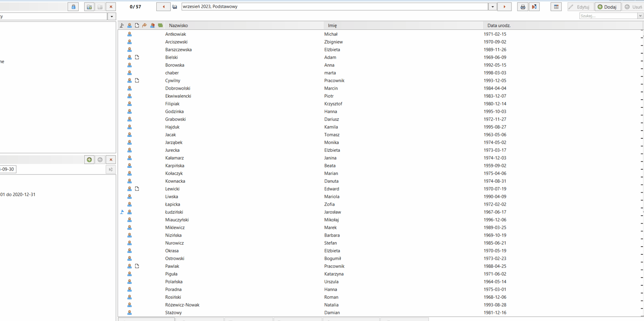The height and width of the screenshot is (321, 644).
Task: Click the green plus button in left panel
Action: (89, 160)
